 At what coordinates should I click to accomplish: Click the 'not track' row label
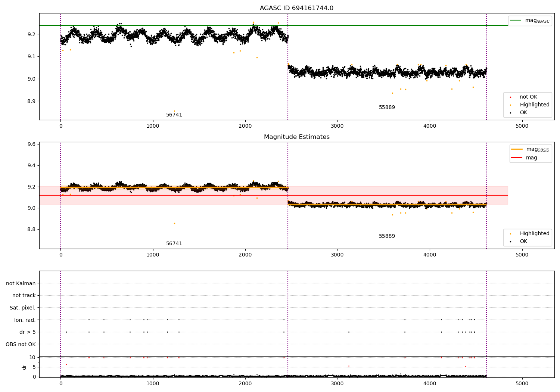click(24, 296)
